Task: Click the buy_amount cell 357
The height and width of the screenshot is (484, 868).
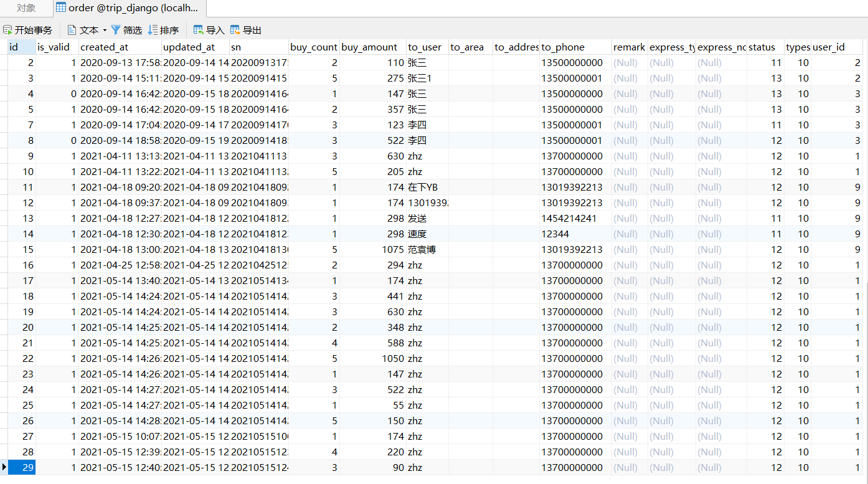Action: [x=373, y=109]
